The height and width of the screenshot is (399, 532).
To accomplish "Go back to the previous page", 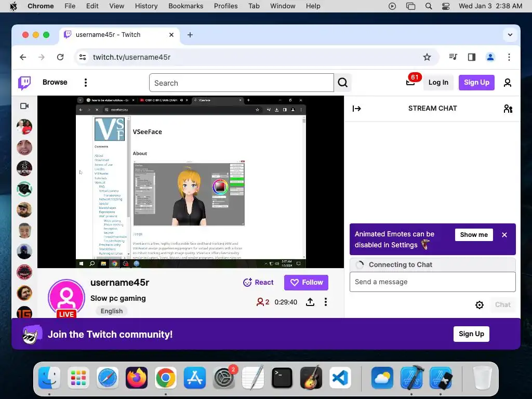I will (23, 57).
